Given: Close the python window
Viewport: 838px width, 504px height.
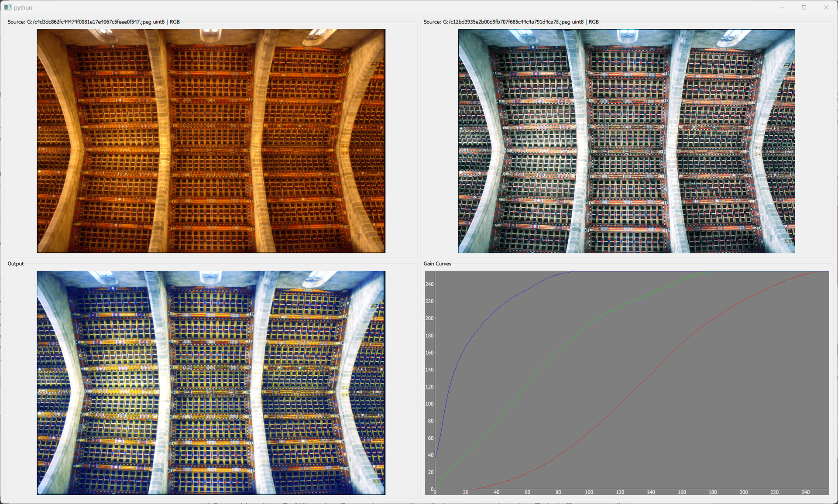Looking at the screenshot, I should (826, 7).
